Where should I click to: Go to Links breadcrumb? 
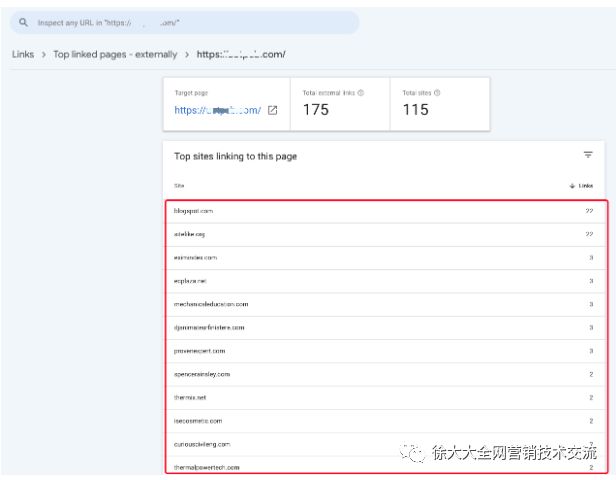pos(23,54)
